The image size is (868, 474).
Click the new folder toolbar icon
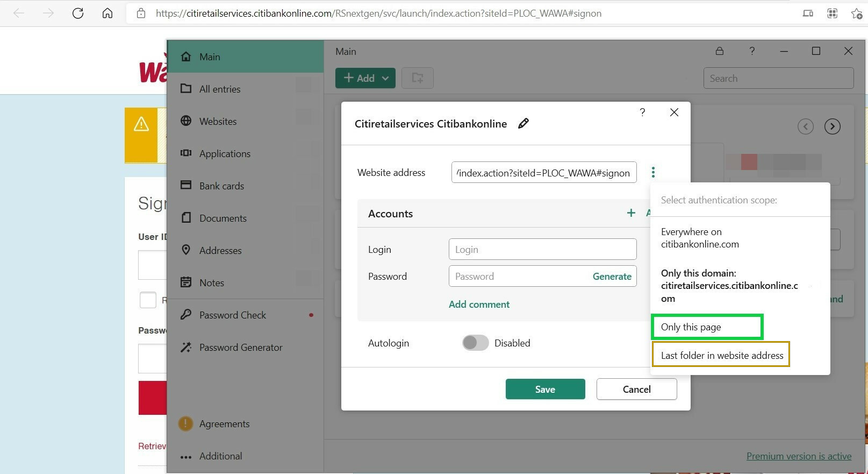(x=418, y=78)
